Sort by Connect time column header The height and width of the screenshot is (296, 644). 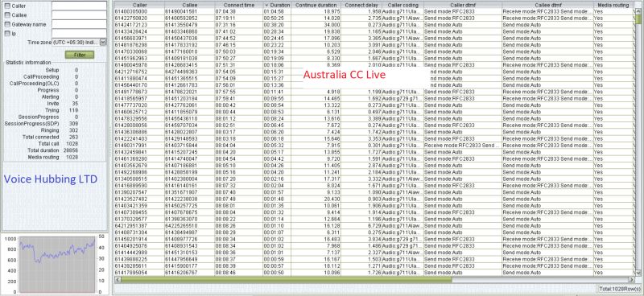click(x=238, y=5)
